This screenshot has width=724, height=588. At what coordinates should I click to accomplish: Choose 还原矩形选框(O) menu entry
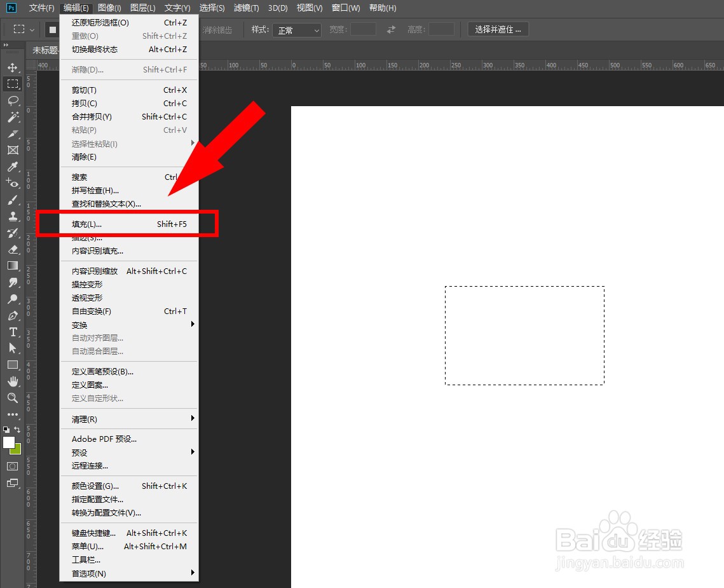coord(129,23)
